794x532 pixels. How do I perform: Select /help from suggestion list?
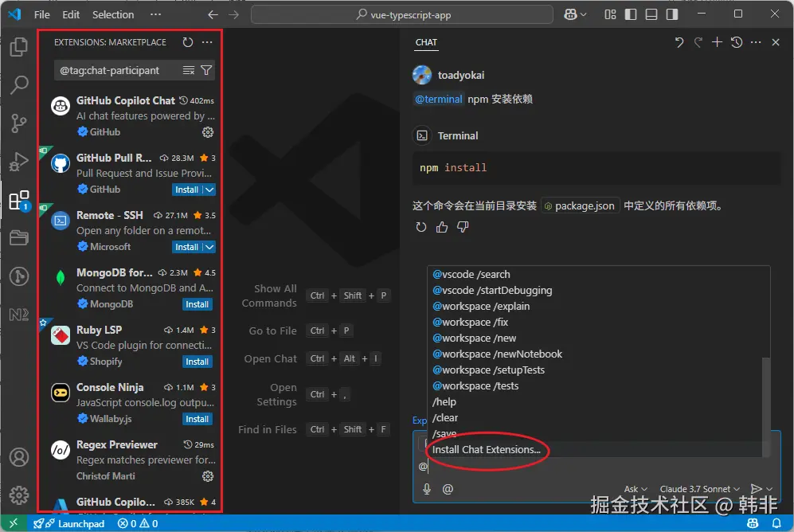[444, 402]
